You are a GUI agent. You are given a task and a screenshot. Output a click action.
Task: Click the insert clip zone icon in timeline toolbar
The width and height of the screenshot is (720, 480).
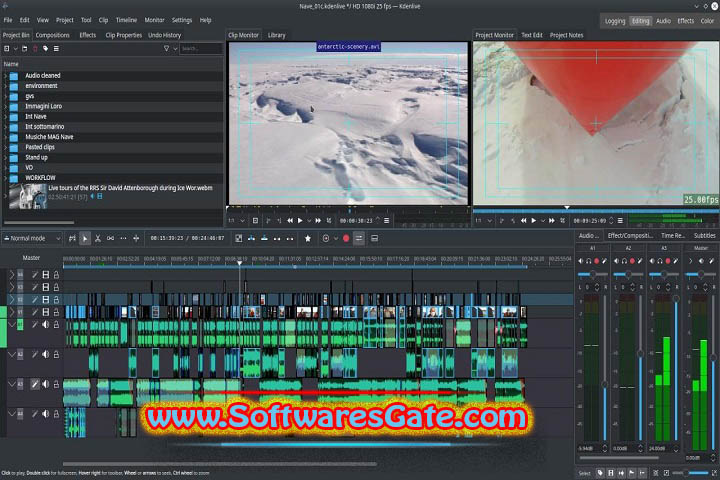tap(251, 238)
